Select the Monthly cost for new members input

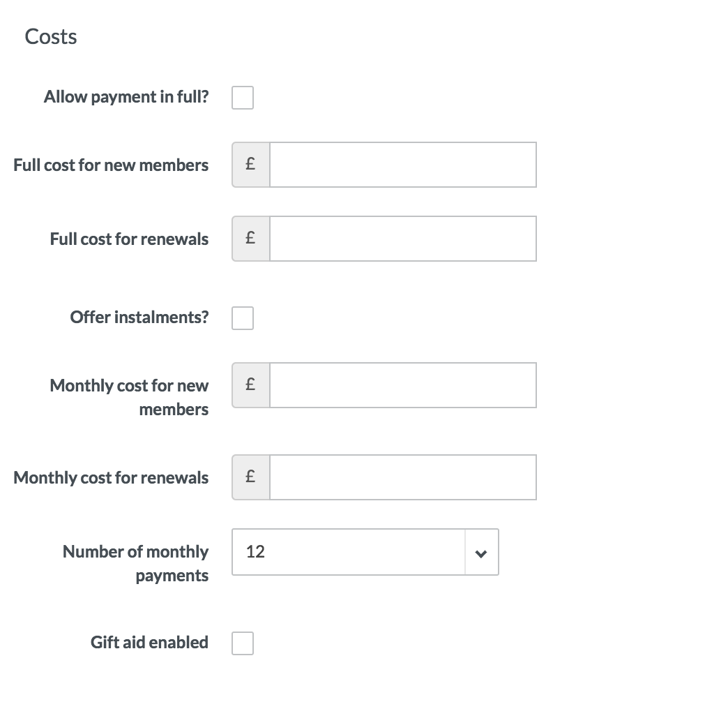click(402, 385)
